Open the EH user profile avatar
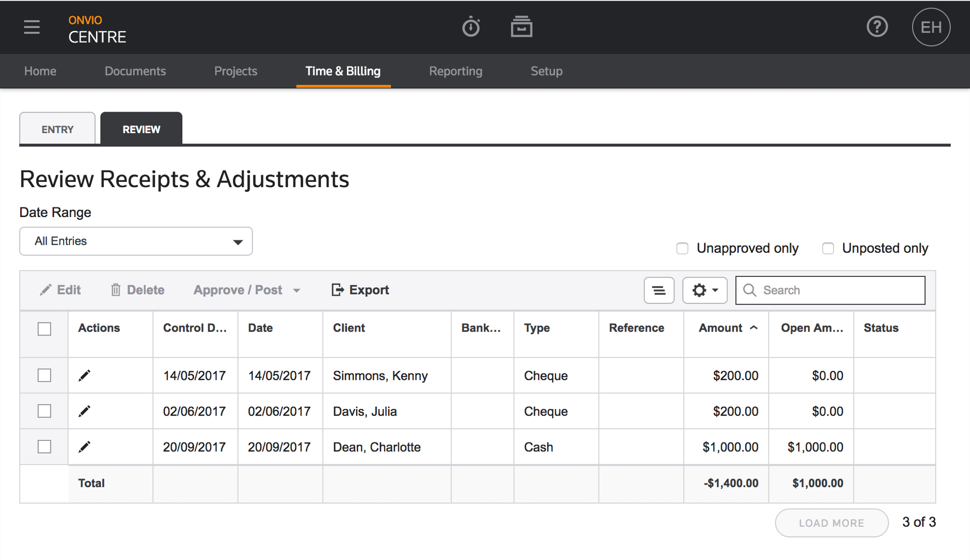Screen dimensions: 970x560 click(931, 27)
